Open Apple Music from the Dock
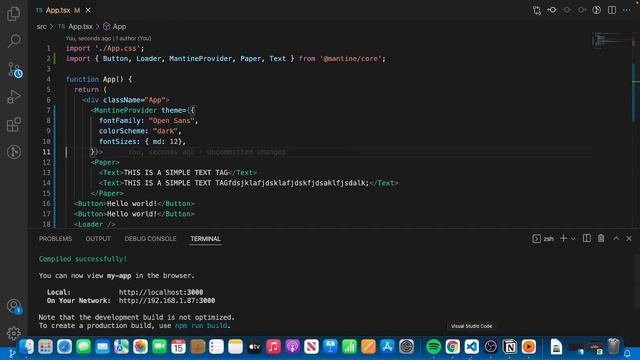This screenshot has width=640, height=360. (273, 347)
